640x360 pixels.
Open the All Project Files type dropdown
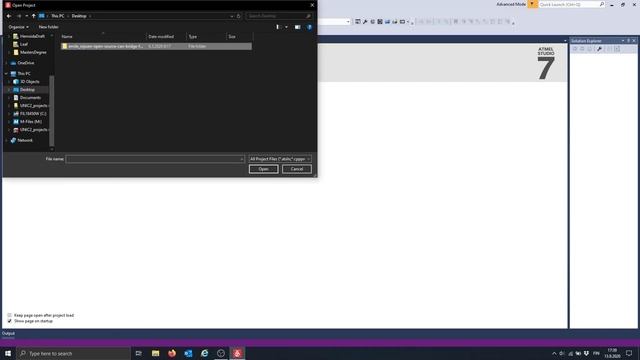pyautogui.click(x=280, y=159)
